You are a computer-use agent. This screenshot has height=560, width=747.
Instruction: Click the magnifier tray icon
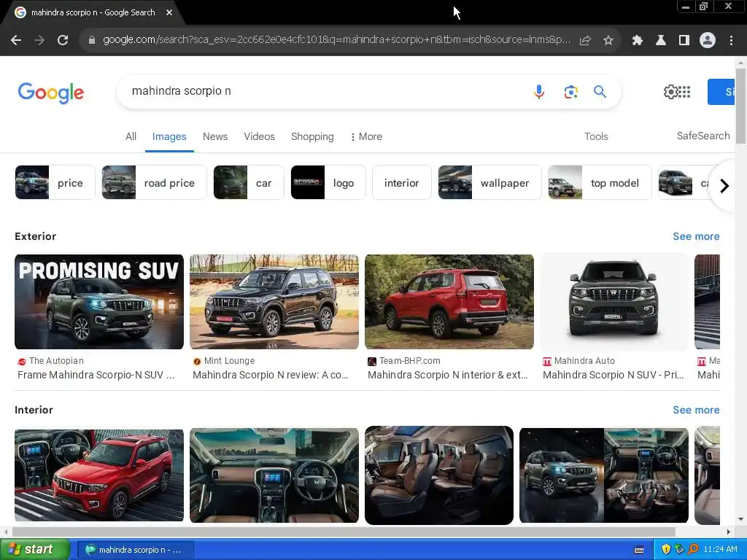tap(693, 549)
